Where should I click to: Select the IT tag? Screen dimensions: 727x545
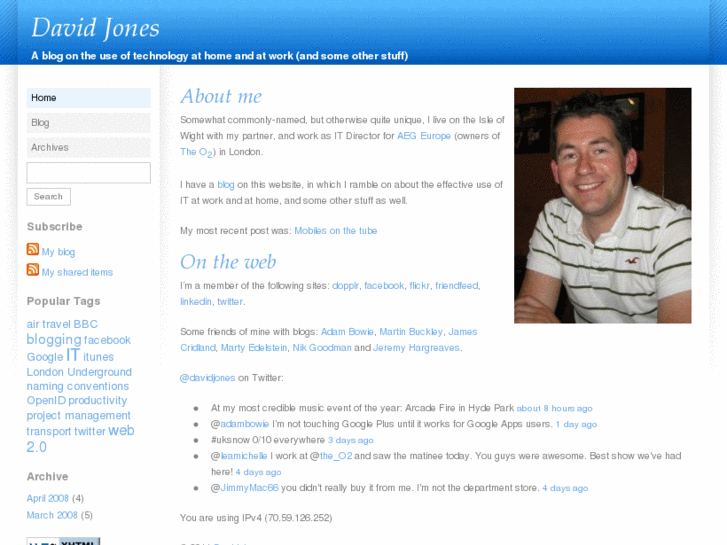click(73, 355)
